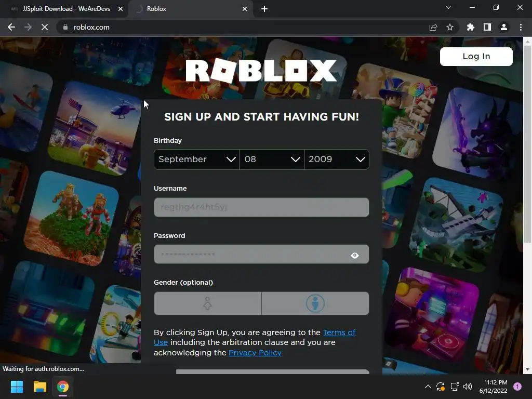Image resolution: width=532 pixels, height=399 pixels.
Task: Click the Roblox logo
Action: point(261,71)
